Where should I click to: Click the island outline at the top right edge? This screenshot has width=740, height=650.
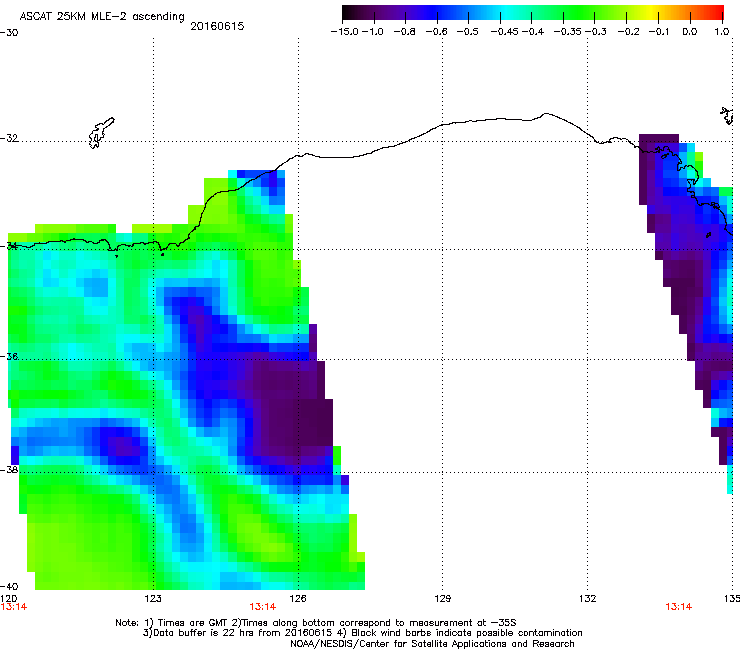pos(727,116)
